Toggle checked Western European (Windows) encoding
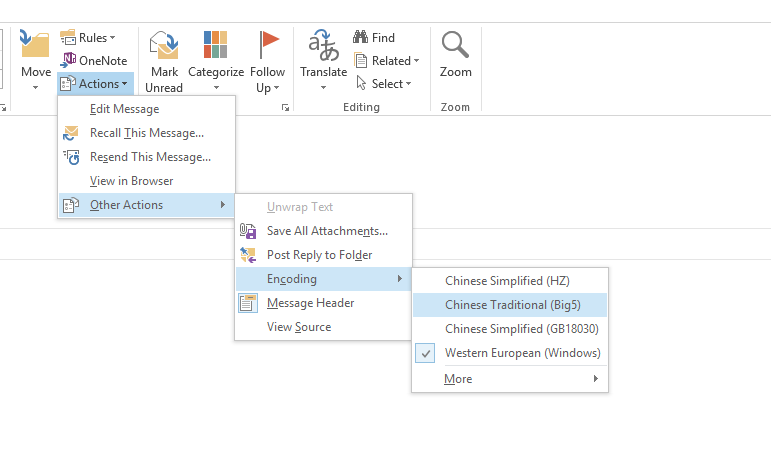Screen dimensions: 771x454 coord(510,353)
